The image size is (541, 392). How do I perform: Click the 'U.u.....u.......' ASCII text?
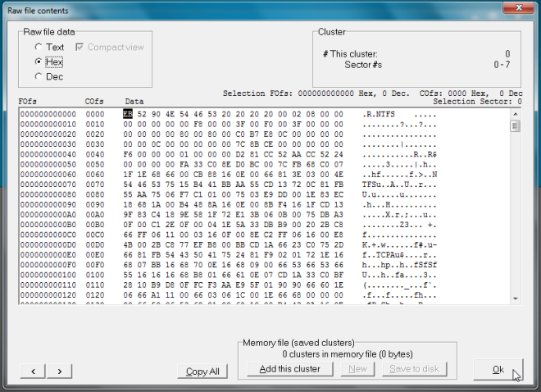coord(399,194)
